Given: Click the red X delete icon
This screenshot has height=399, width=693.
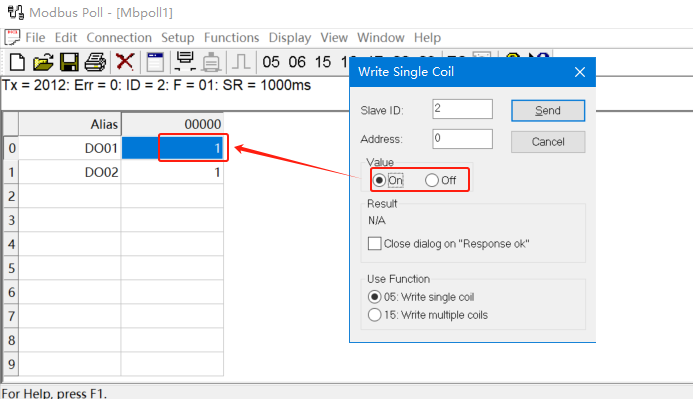Looking at the screenshot, I should pyautogui.click(x=125, y=61).
